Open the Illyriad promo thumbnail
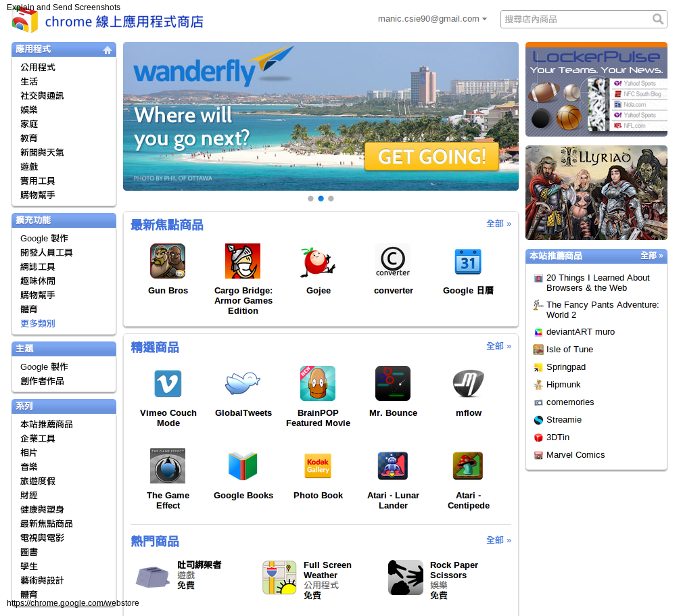 596,193
